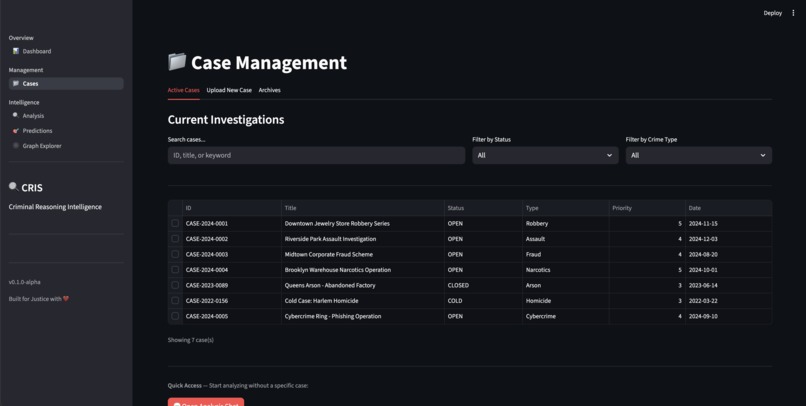This screenshot has height=406, width=806.
Task: Select the Cold Case: Harlem Homicide title
Action: click(x=322, y=301)
